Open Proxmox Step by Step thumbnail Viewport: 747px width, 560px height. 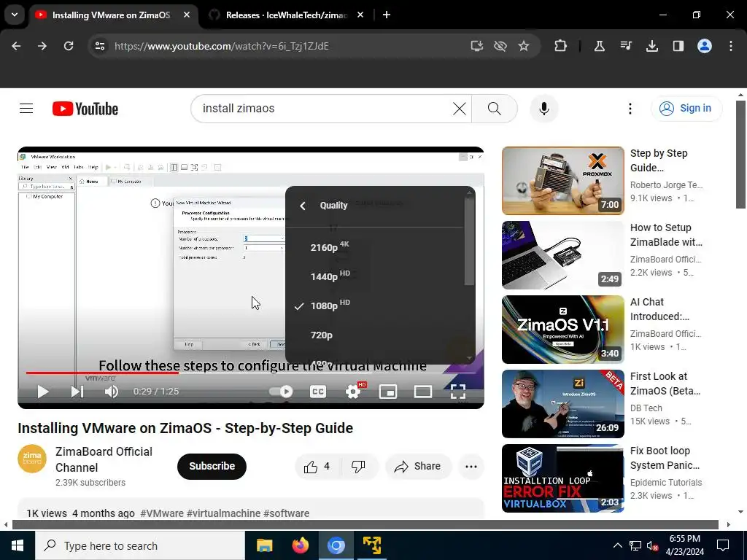tap(562, 181)
